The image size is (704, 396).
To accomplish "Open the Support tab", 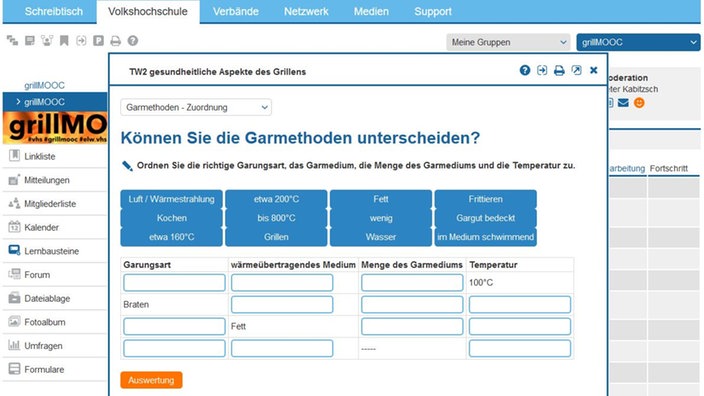I will pos(433,11).
